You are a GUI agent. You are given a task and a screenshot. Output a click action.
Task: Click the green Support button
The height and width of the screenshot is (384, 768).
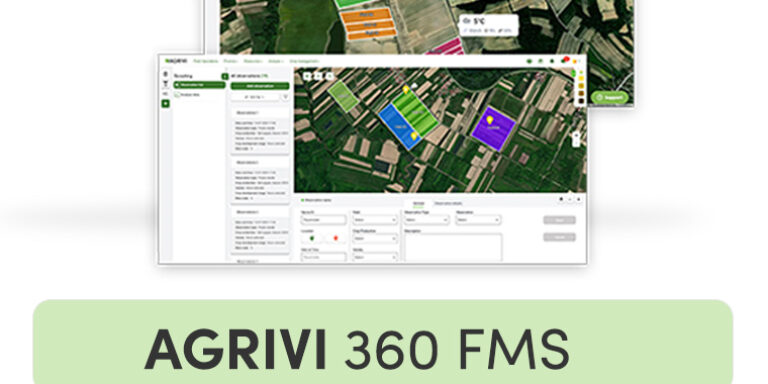pos(609,97)
